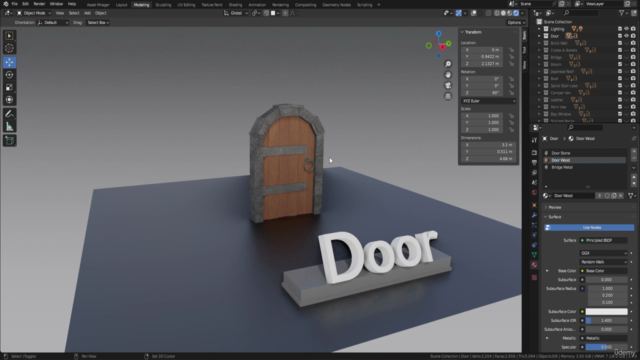Click the World properties tab icon
This screenshot has height=360, width=640.
click(534, 193)
